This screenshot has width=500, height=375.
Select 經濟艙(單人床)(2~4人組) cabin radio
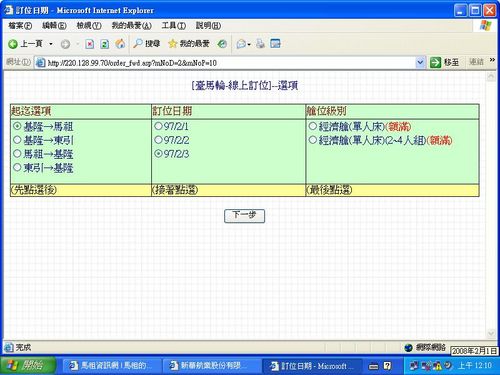coord(312,140)
